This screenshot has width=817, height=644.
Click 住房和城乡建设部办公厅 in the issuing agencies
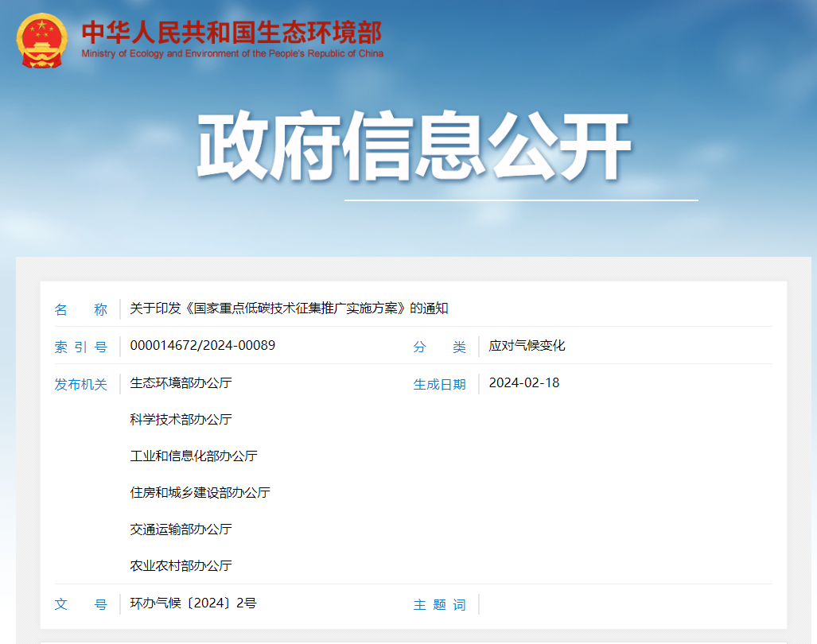[x=200, y=492]
